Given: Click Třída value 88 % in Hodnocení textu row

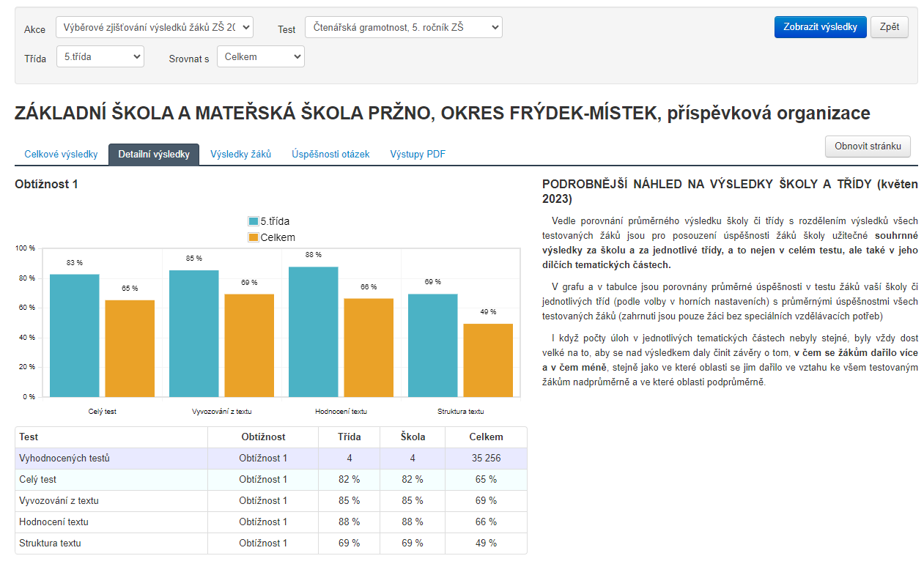Looking at the screenshot, I should tap(349, 522).
